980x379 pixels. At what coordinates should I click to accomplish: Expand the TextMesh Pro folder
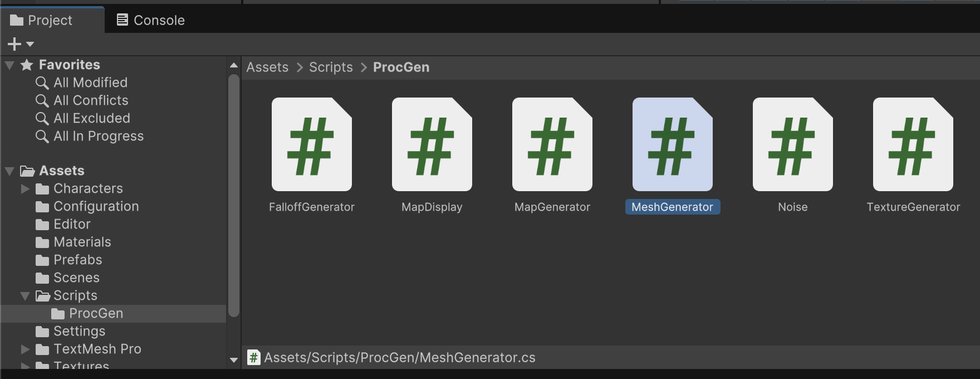[25, 349]
